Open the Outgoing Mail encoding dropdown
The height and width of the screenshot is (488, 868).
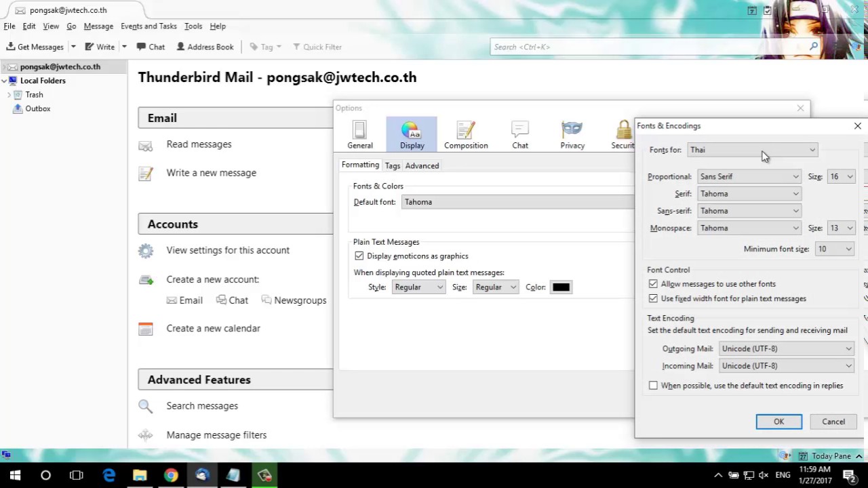[x=787, y=348]
